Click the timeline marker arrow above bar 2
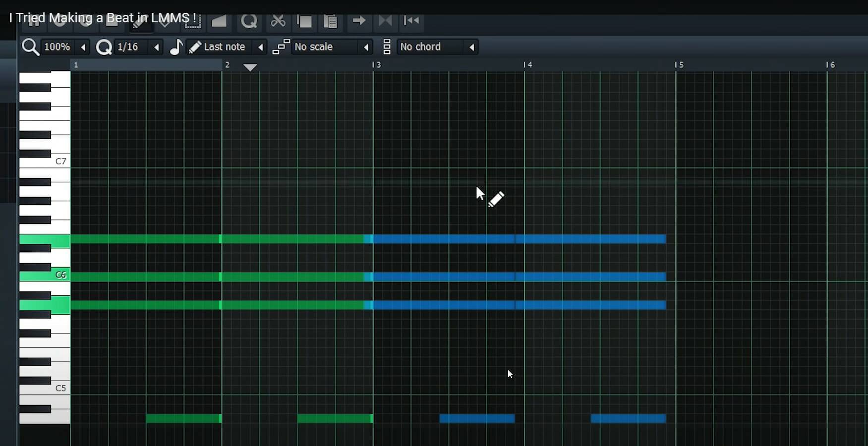Screen dimensions: 868x446 pyautogui.click(x=250, y=67)
